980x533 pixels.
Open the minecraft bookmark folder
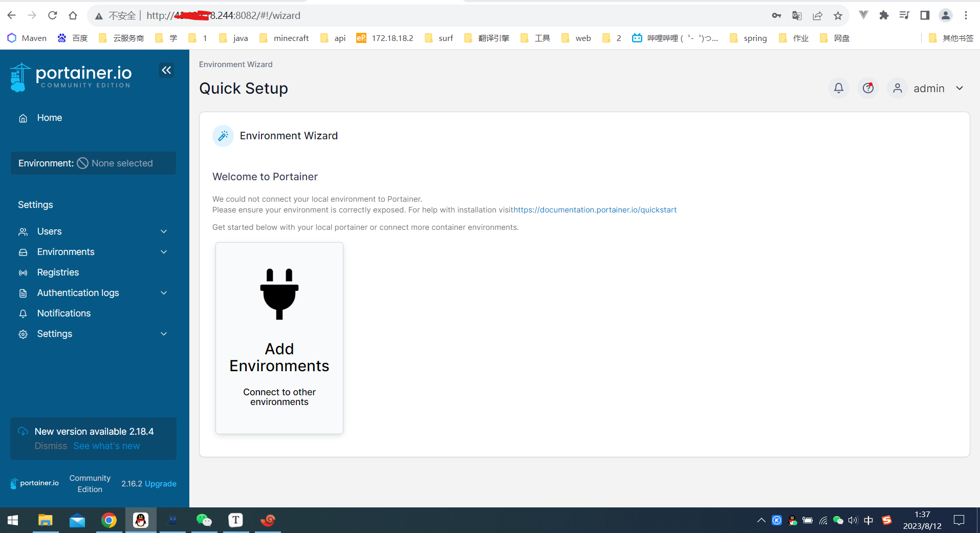(x=284, y=38)
